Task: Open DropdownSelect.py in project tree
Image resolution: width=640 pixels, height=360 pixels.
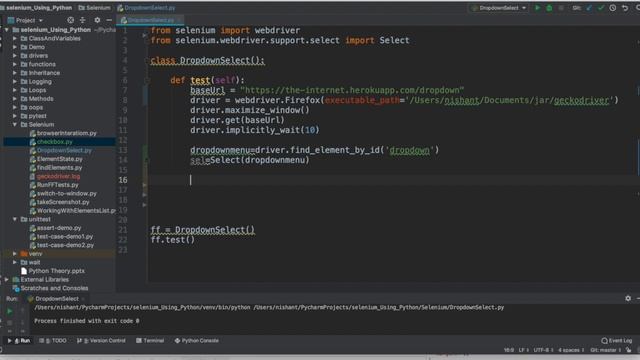Action: (x=64, y=150)
